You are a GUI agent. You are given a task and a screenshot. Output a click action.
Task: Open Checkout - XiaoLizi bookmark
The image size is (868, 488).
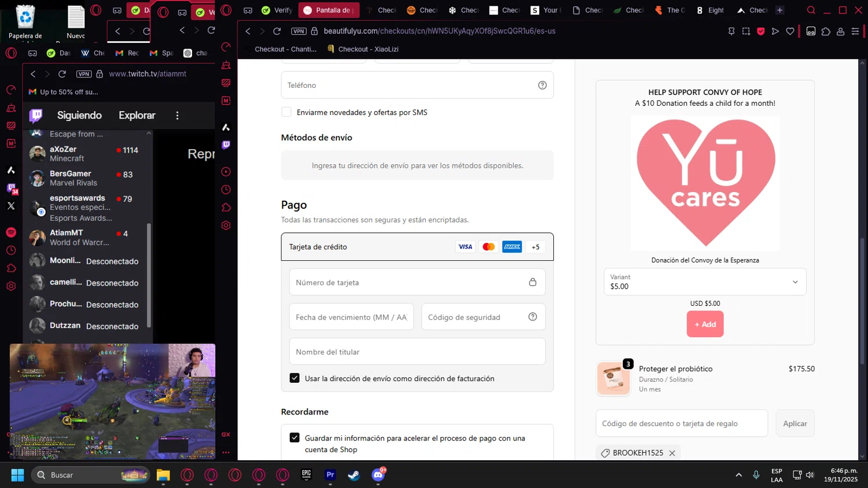point(363,49)
